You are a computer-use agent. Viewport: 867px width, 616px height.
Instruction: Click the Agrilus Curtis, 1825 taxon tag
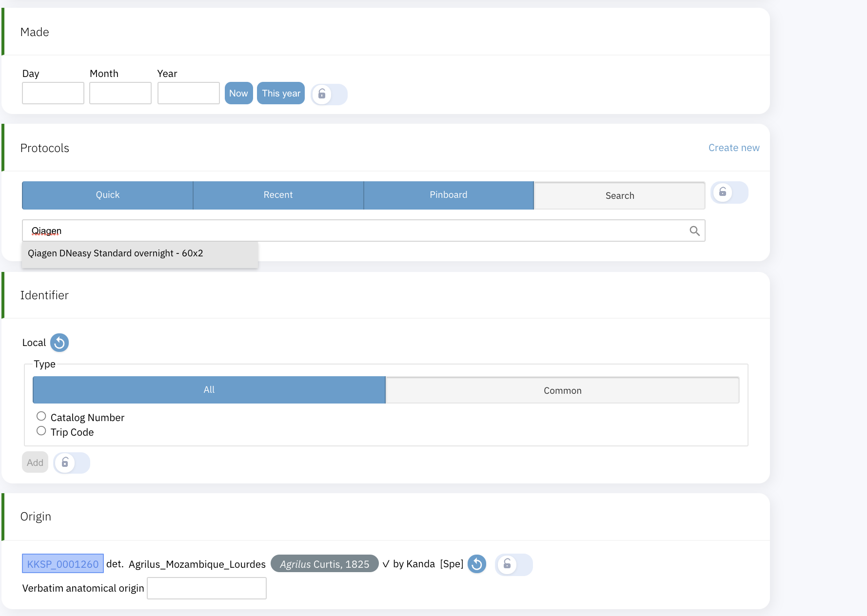(x=325, y=564)
